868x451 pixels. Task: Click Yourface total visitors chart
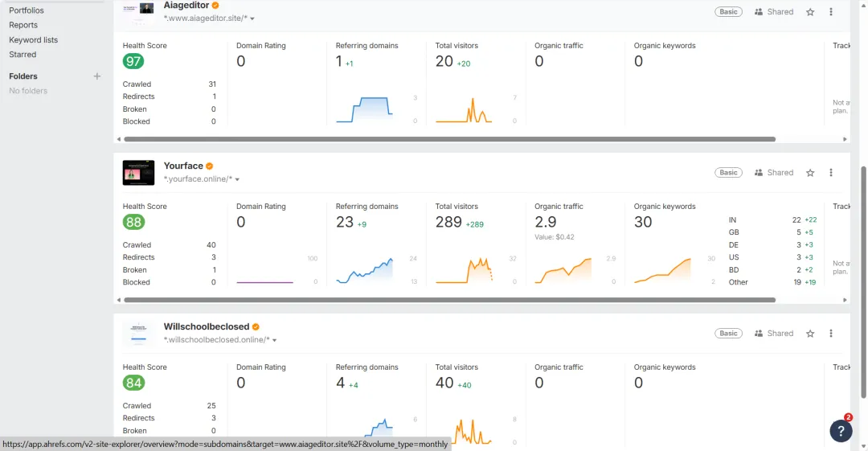pos(464,270)
